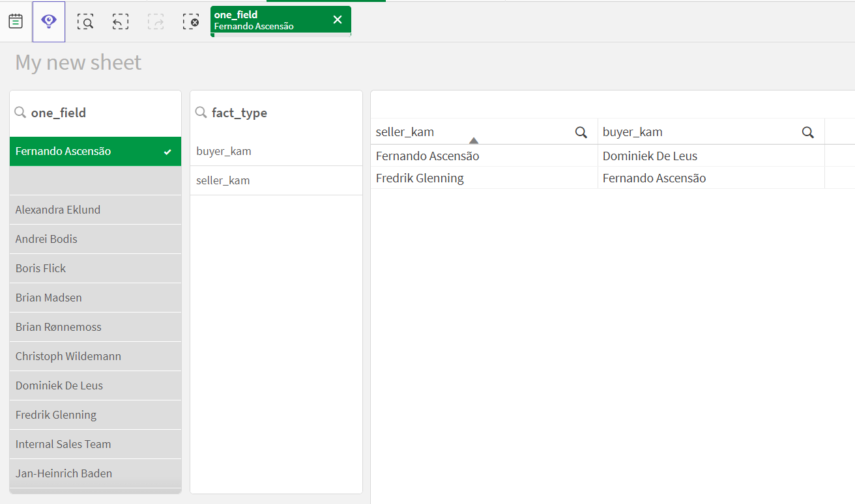The height and width of the screenshot is (504, 855).
Task: Choose Internal Sales Team value
Action: (63, 444)
